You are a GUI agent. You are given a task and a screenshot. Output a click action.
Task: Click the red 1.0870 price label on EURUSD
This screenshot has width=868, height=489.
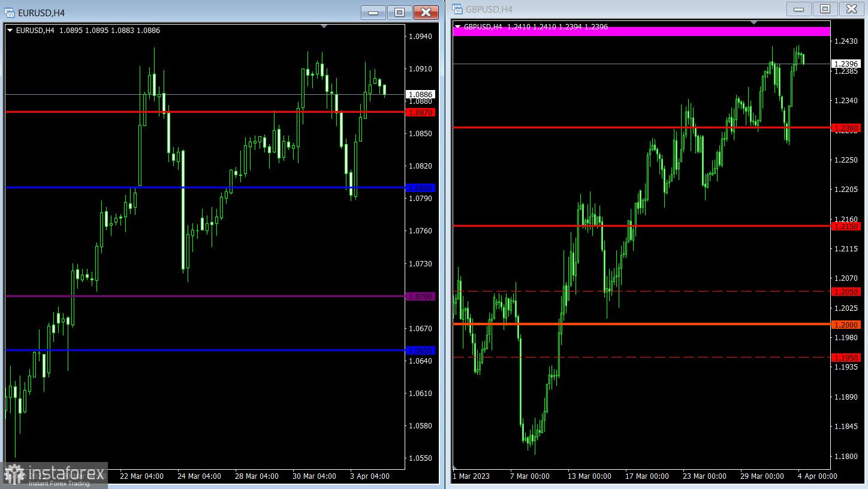point(420,112)
